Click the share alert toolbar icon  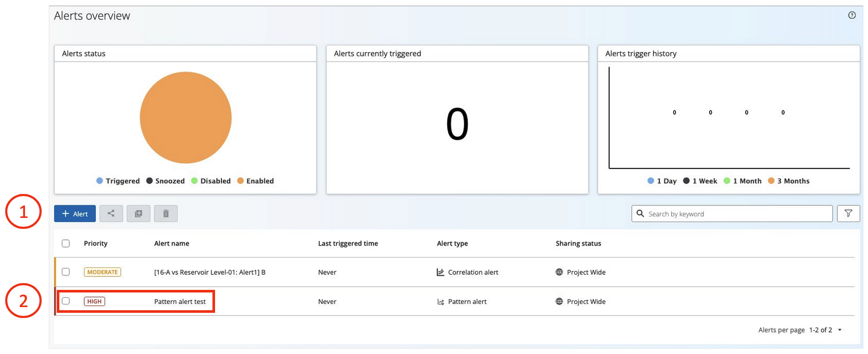[111, 214]
